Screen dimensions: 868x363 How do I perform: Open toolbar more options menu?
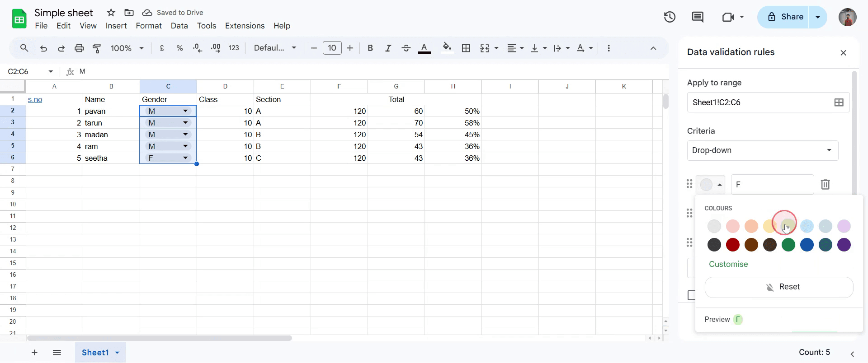click(x=609, y=48)
